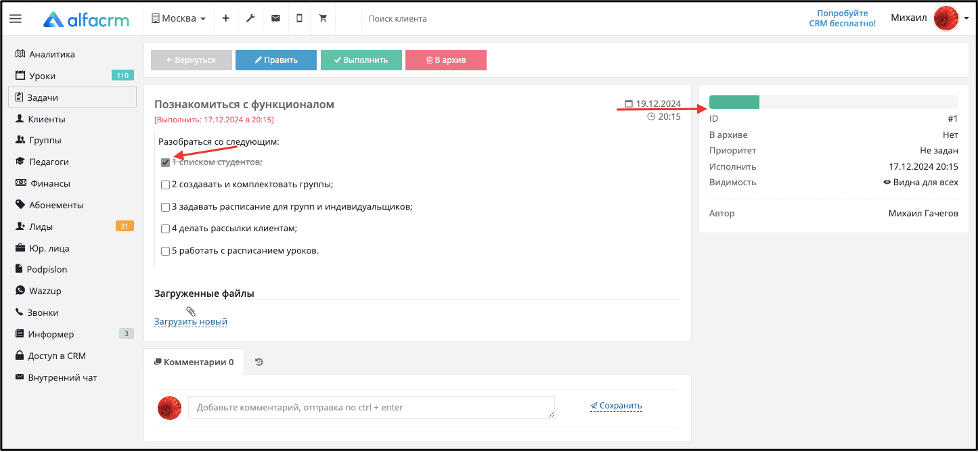Click the alfacrm logo
Viewport: 979px width, 452px height.
click(x=86, y=19)
